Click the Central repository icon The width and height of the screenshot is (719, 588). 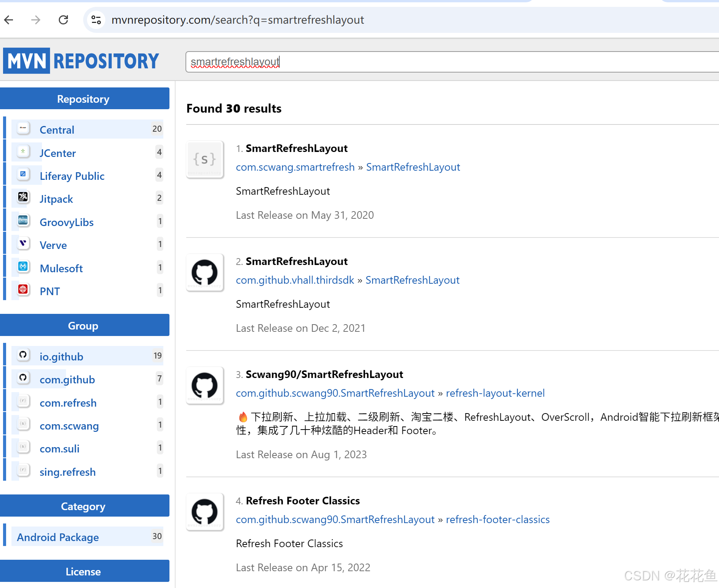(23, 128)
